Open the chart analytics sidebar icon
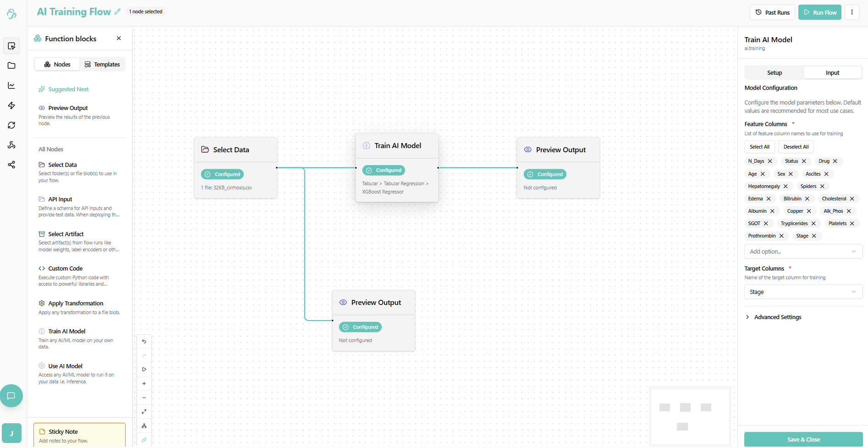 tap(11, 85)
